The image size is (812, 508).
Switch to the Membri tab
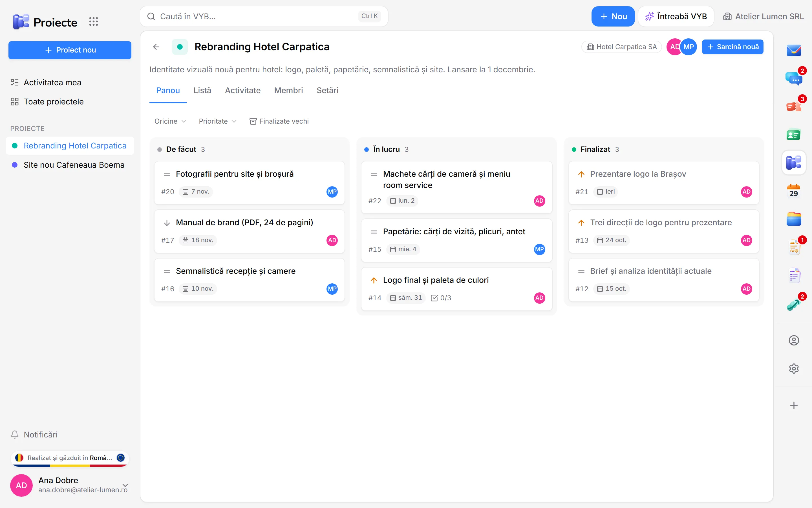[x=288, y=90]
